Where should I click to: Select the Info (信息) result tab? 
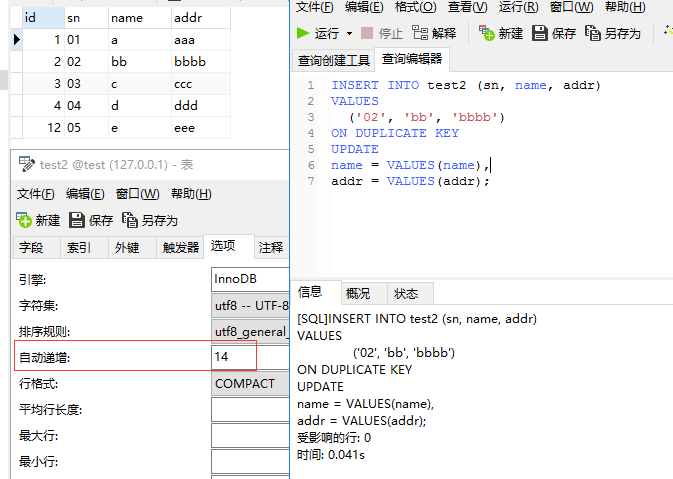(x=316, y=292)
